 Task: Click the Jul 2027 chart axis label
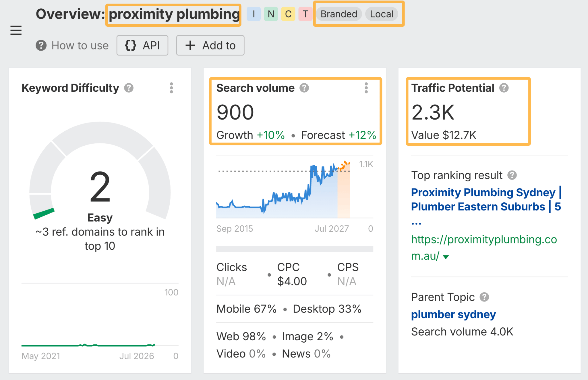pyautogui.click(x=332, y=229)
